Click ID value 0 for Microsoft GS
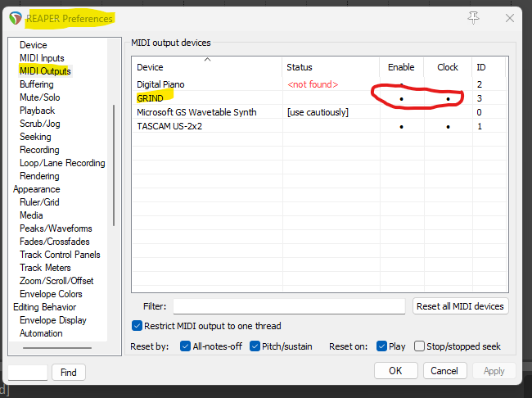 coord(479,112)
